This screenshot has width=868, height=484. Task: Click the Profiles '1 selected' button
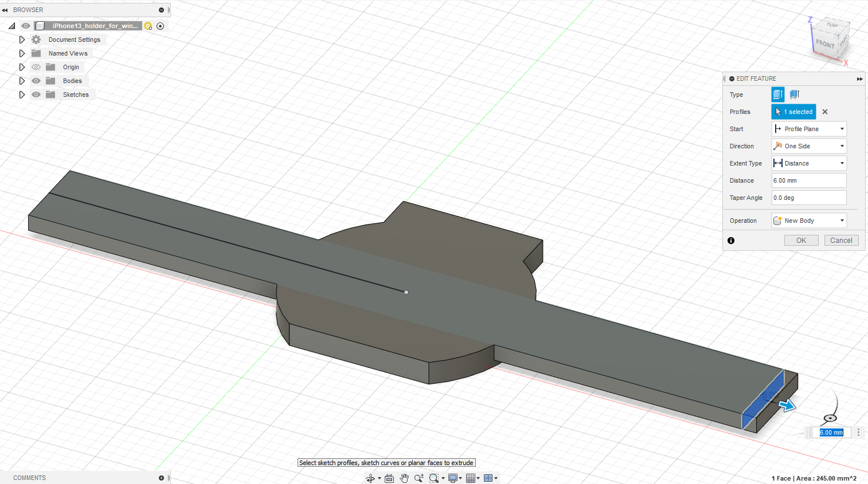click(793, 112)
